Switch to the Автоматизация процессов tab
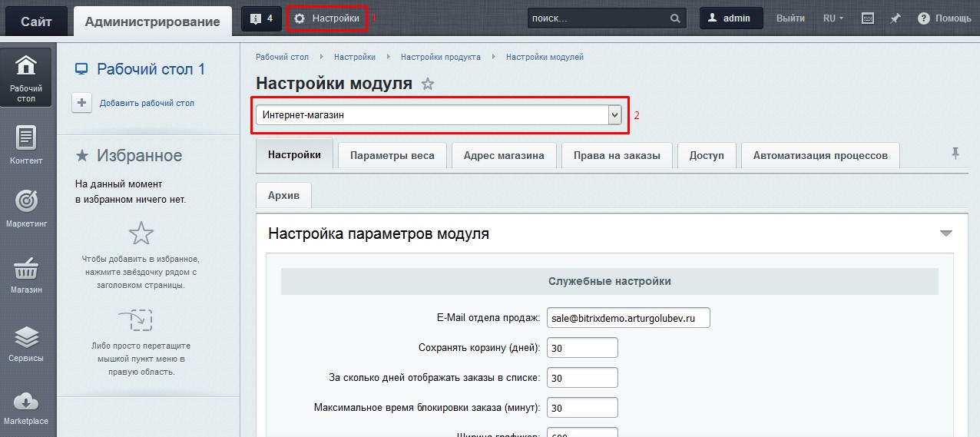The width and height of the screenshot is (980, 437). 819,155
